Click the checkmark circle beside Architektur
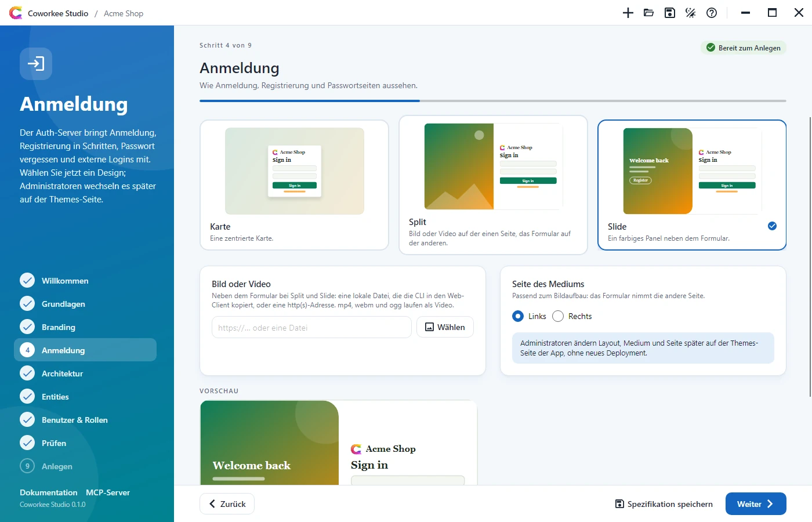 click(27, 373)
